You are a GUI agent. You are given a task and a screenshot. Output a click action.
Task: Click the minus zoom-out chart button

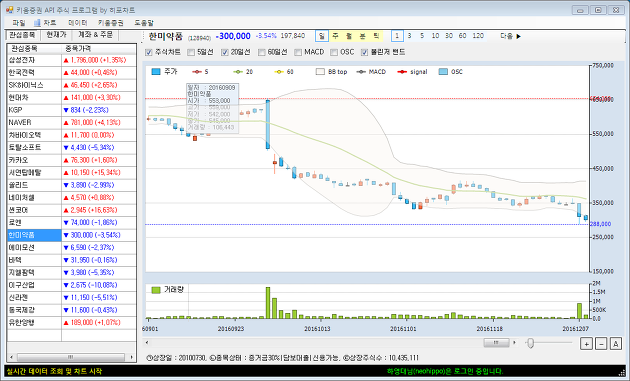pos(601,344)
